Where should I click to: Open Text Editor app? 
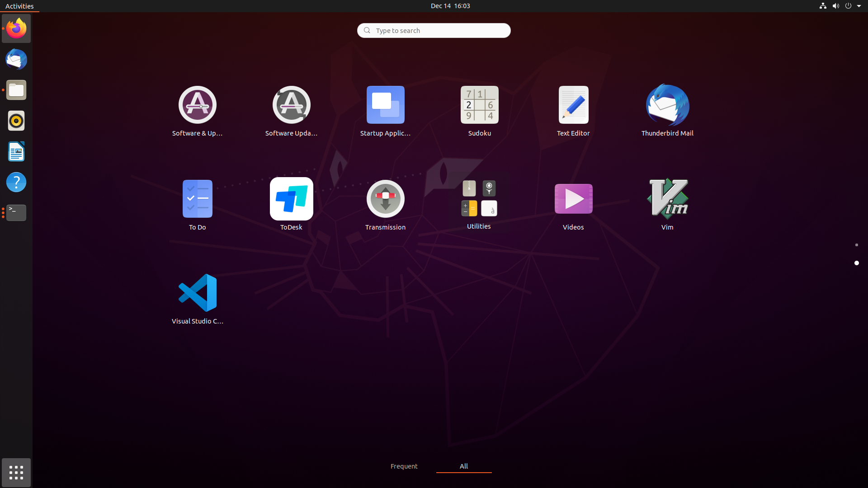click(573, 111)
